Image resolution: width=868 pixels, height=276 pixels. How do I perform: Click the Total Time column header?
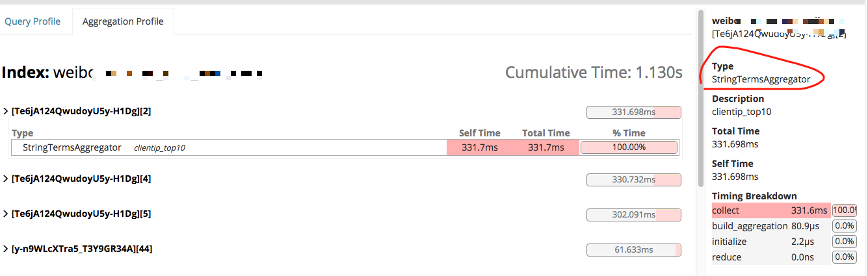point(546,133)
